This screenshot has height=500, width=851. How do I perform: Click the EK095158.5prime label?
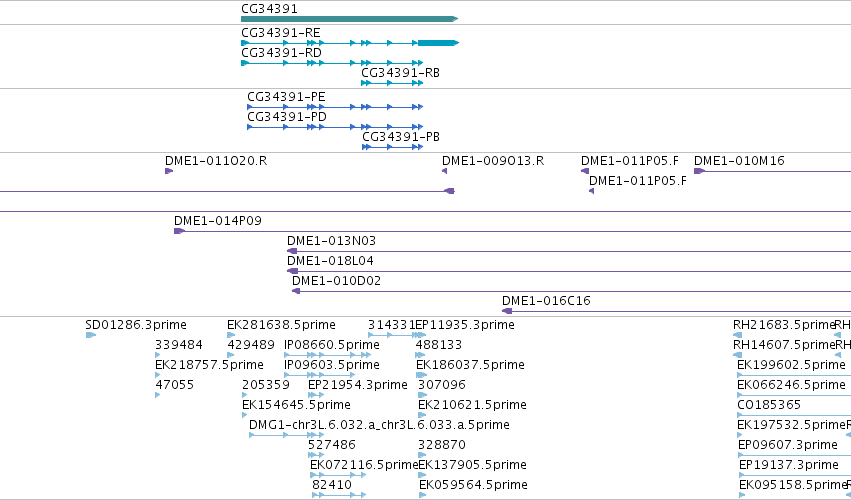(x=793, y=485)
